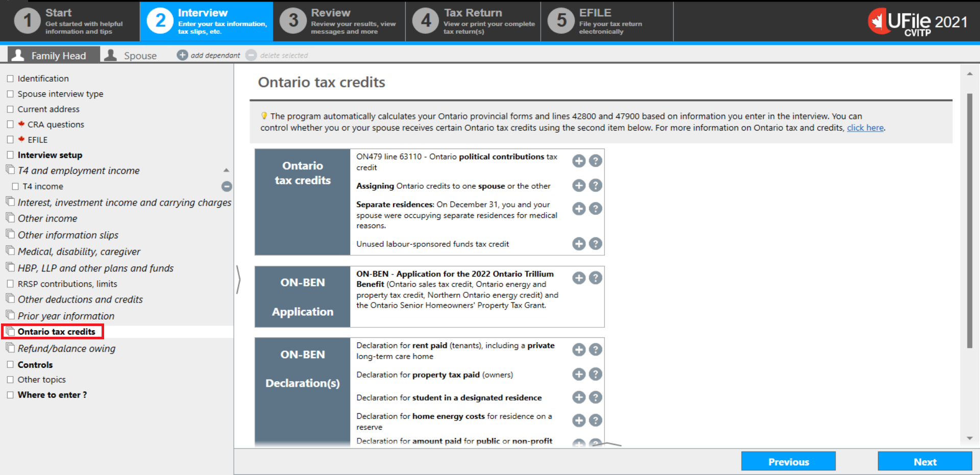Add Assigning Ontario credits to one spouse

pyautogui.click(x=579, y=186)
